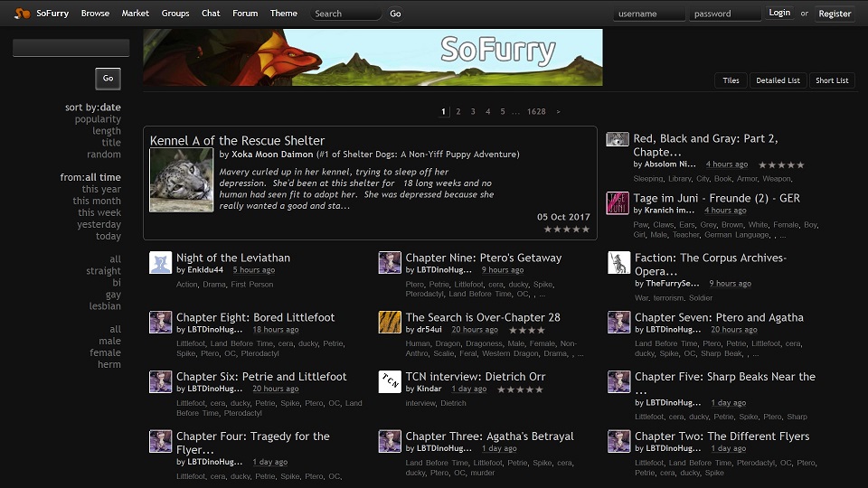868x488 pixels.
Task: Go to page 5
Action: point(503,111)
